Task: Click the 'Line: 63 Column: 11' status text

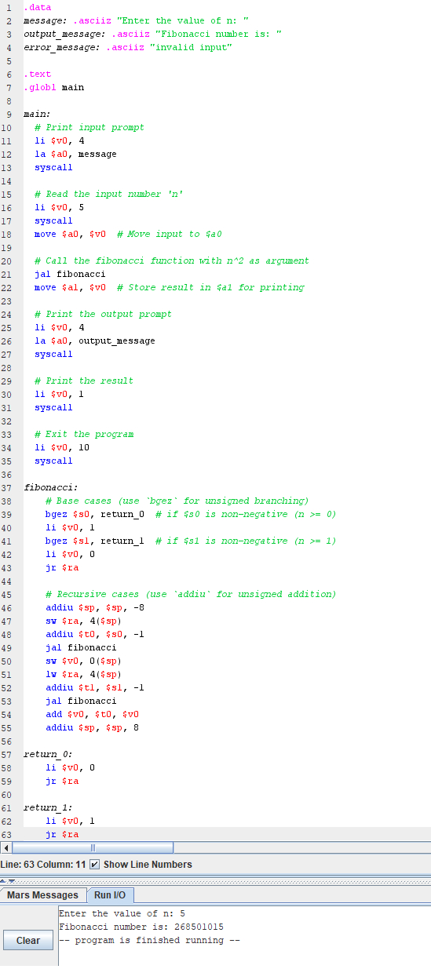Action: coord(43,864)
